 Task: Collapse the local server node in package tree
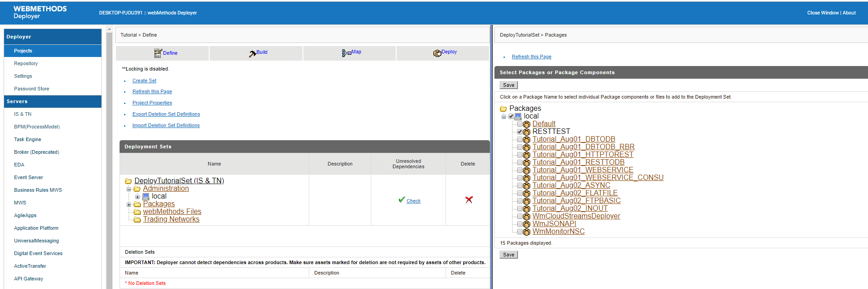click(x=504, y=117)
